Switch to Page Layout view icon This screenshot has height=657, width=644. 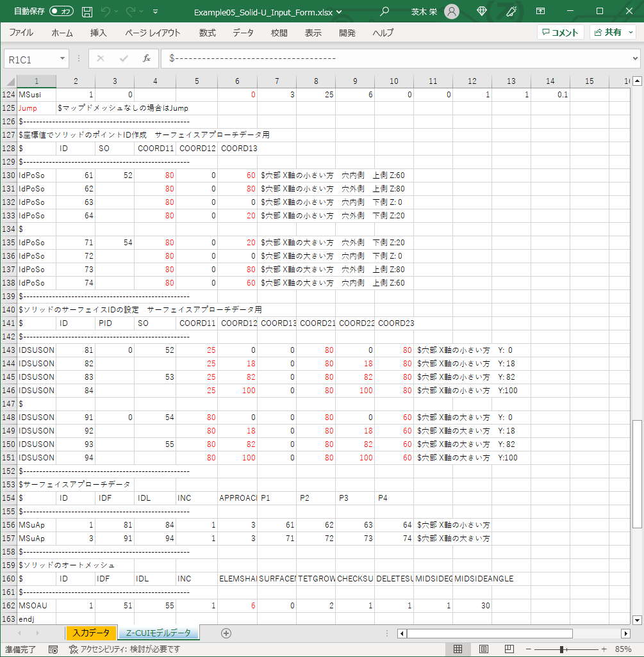483,649
